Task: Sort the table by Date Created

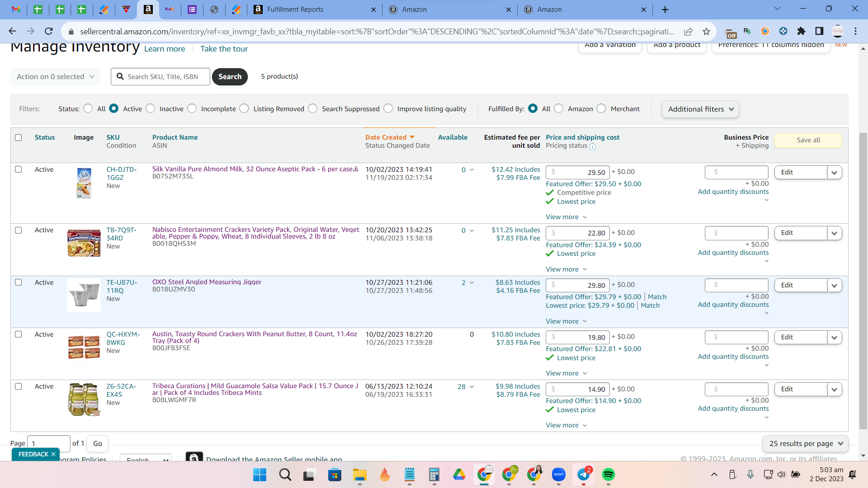Action: click(390, 137)
